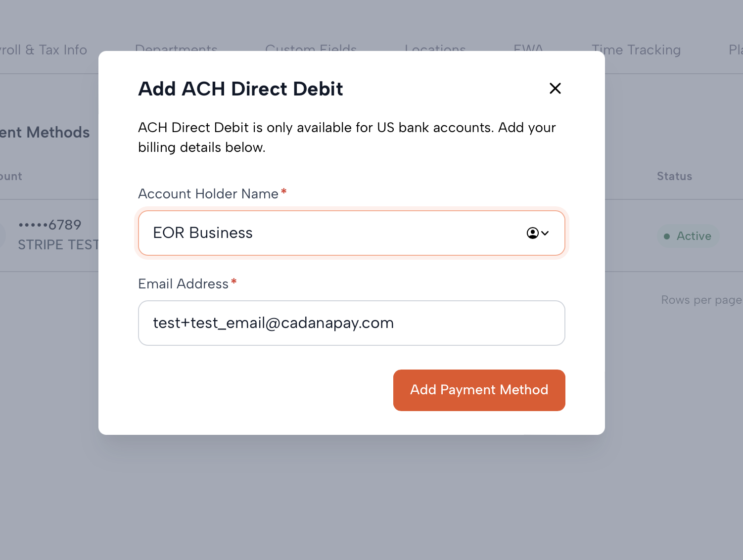Click the green dot in Active badge
This screenshot has height=560, width=743.
click(667, 236)
